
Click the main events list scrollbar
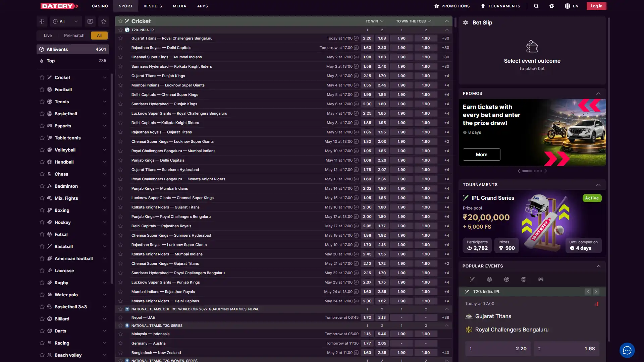[x=455, y=22]
